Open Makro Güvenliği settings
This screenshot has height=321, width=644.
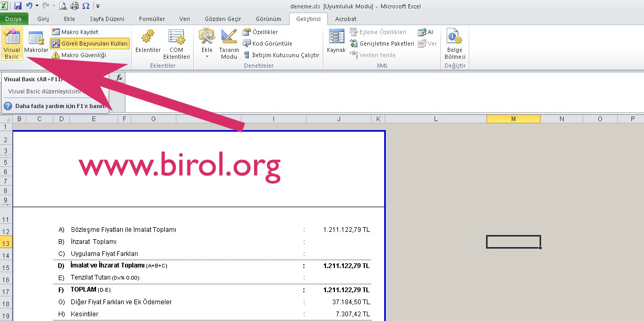79,55
